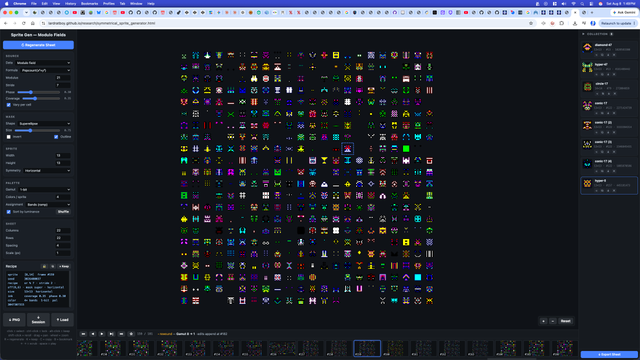Click browser back arrow
Screen dimensions: 640x360
(x=6, y=23)
